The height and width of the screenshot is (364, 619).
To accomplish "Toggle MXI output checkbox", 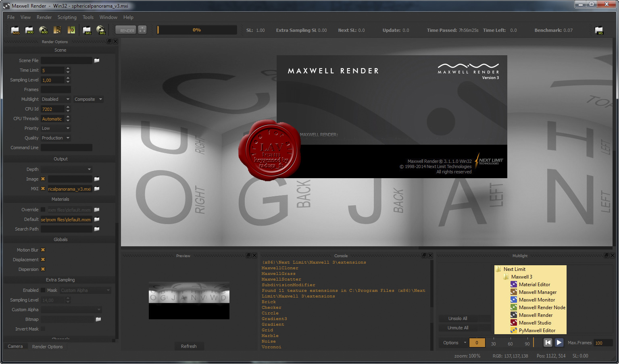I will click(x=43, y=189).
